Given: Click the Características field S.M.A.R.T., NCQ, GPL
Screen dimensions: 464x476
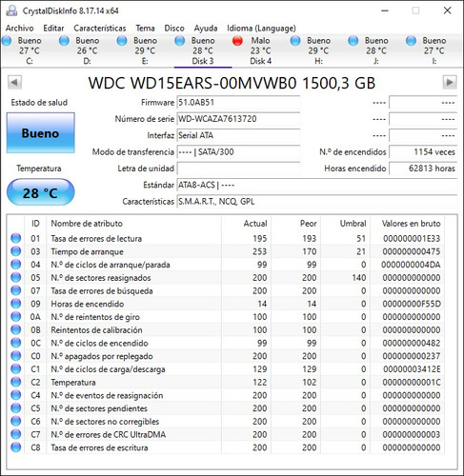Looking at the screenshot, I should pyautogui.click(x=317, y=202).
